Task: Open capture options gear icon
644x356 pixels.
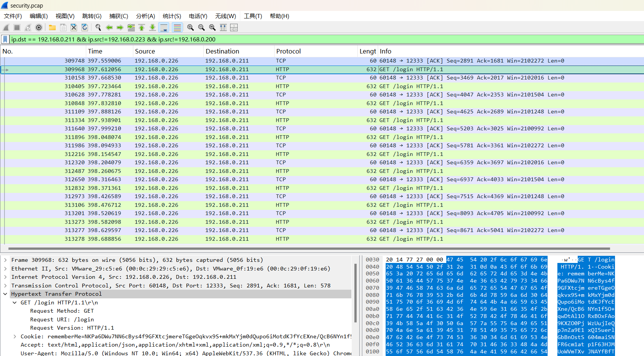Action: (x=39, y=28)
